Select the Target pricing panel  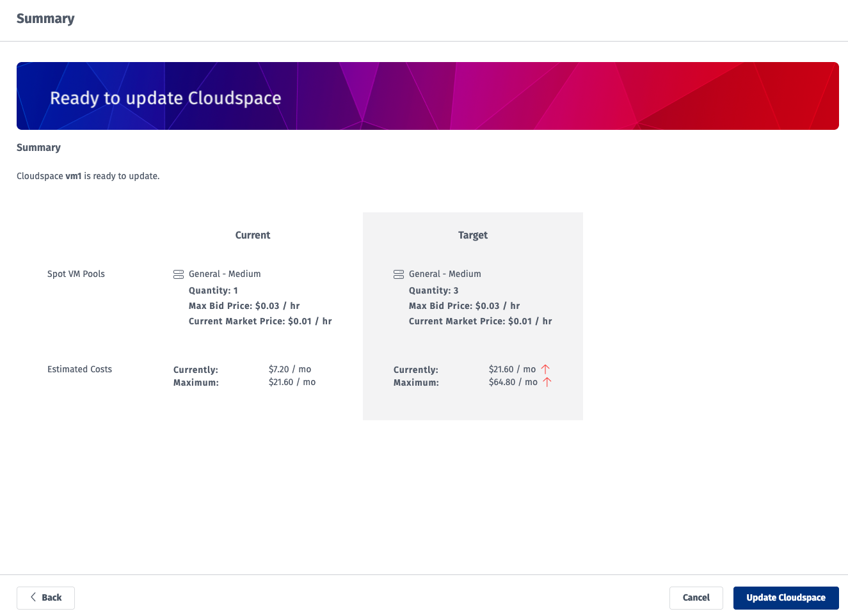pos(472,316)
